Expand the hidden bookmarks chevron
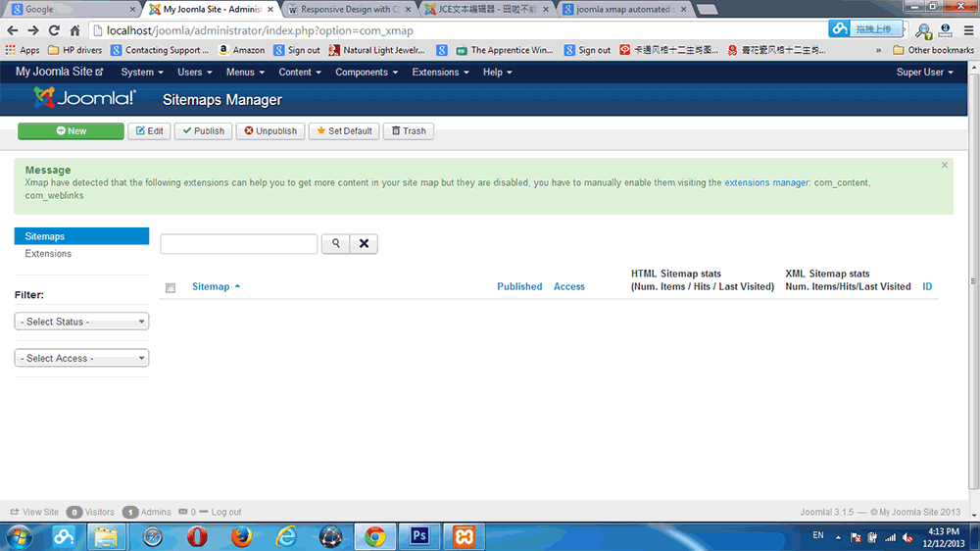This screenshot has width=980, height=551. point(878,50)
